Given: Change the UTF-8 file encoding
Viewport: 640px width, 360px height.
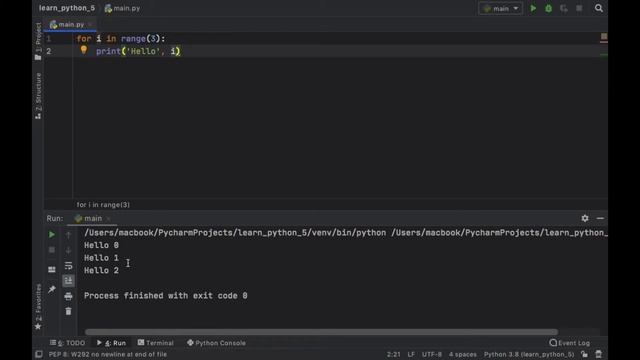Looking at the screenshot, I should point(432,354).
